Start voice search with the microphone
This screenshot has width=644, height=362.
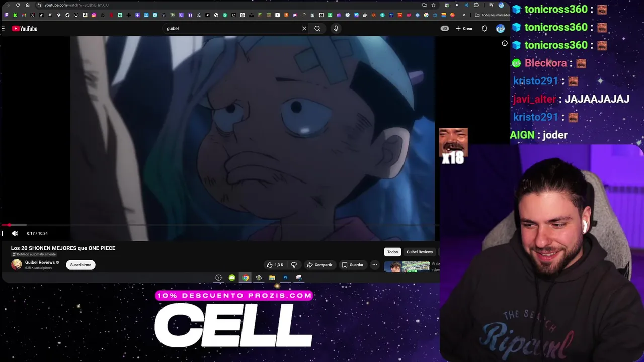(336, 29)
